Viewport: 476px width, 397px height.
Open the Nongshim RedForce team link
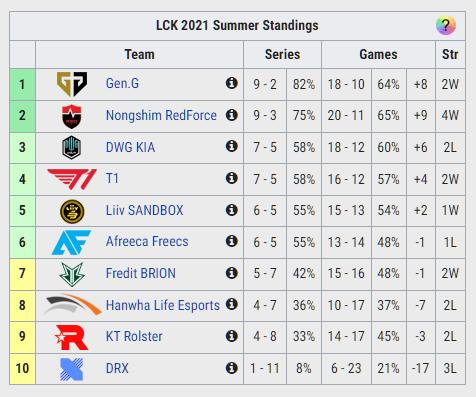click(x=161, y=115)
